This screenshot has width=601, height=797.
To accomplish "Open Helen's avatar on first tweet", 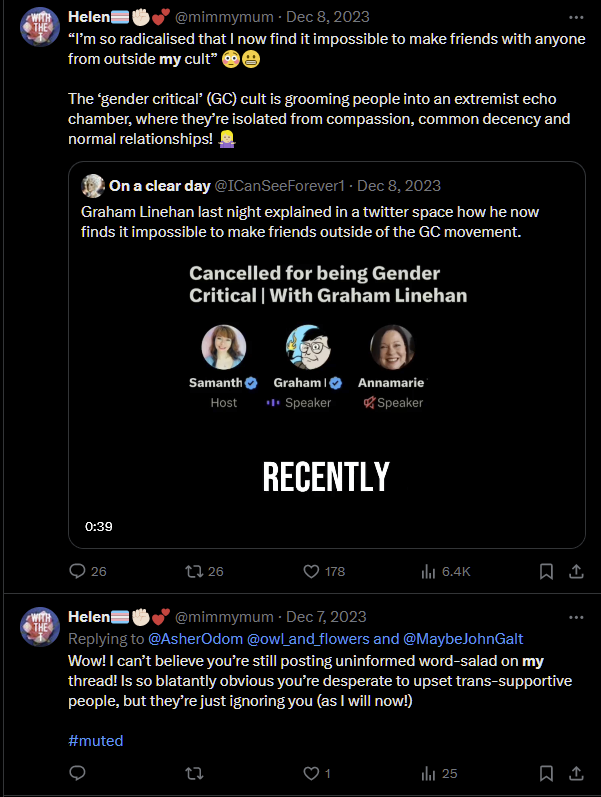I will pyautogui.click(x=40, y=26).
